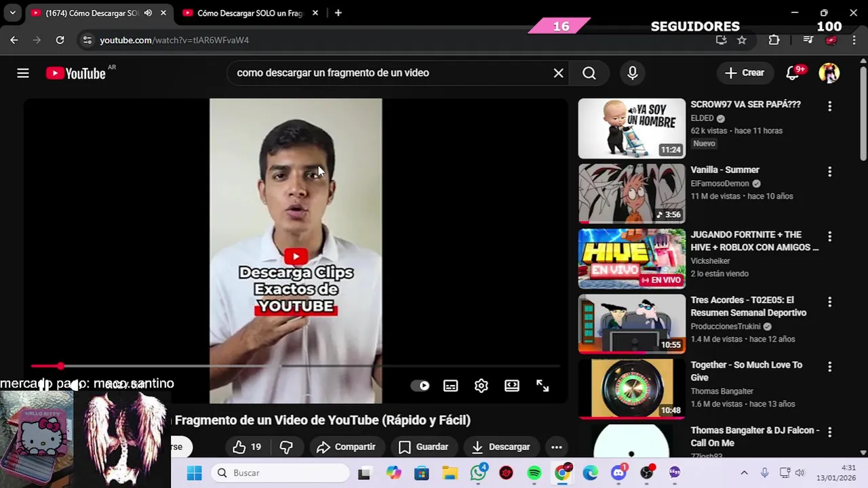Click the Guardar button
868x488 pixels.
(x=423, y=447)
